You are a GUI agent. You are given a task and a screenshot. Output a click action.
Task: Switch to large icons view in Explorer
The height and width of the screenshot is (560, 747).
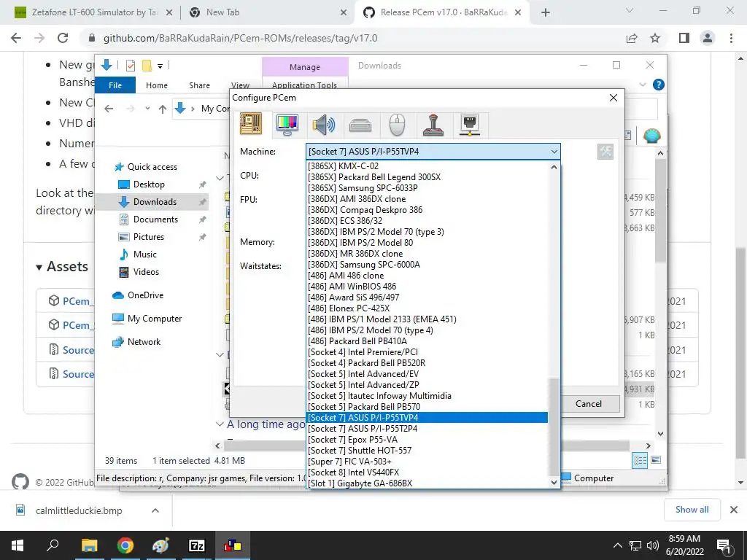[x=656, y=460]
